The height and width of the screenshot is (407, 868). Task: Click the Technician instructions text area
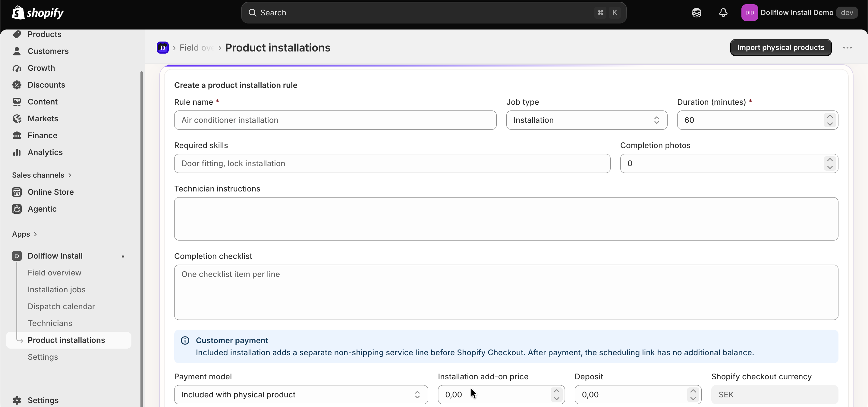[x=506, y=219]
